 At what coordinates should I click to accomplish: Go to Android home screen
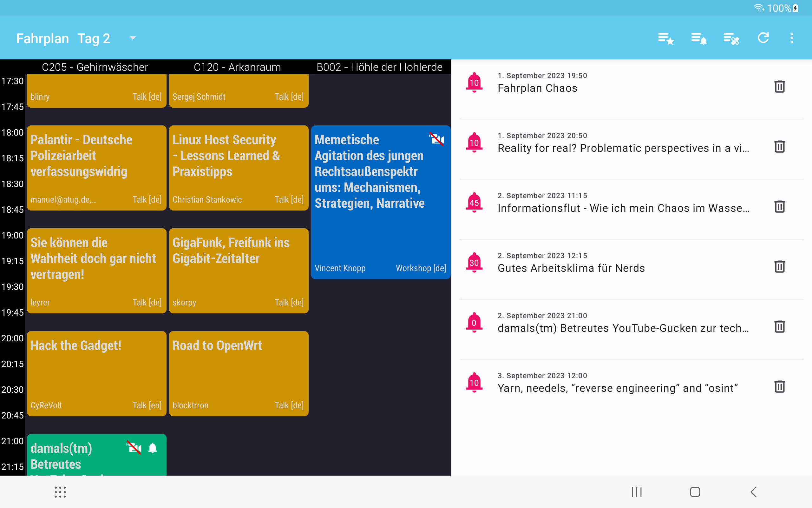695,492
